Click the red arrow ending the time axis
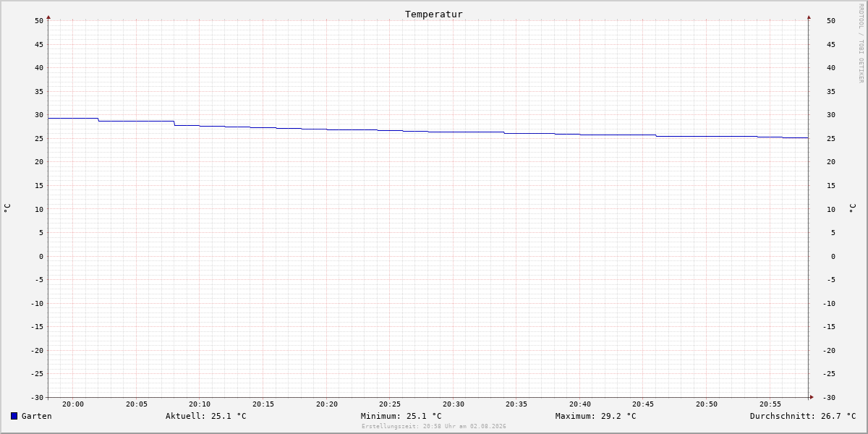 click(812, 396)
